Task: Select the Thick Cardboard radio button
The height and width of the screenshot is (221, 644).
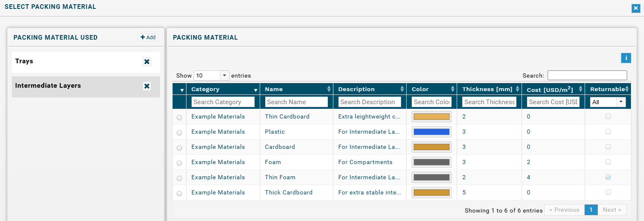Action: coord(179,194)
